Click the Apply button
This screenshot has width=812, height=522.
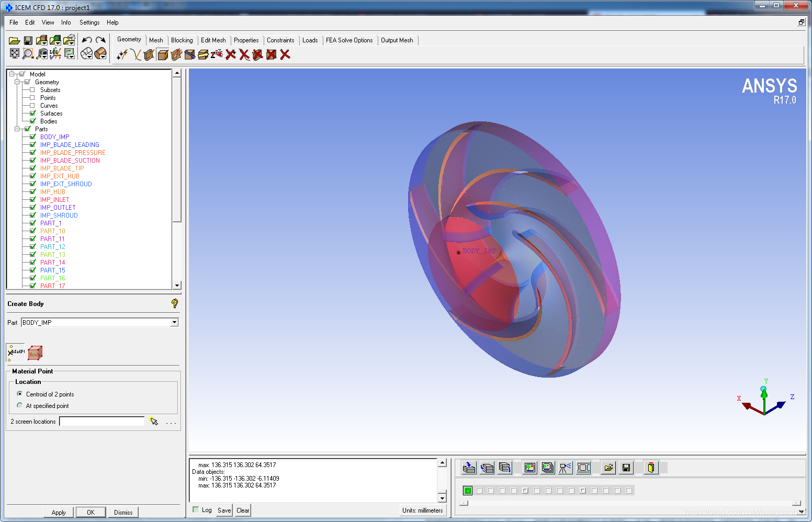point(59,512)
